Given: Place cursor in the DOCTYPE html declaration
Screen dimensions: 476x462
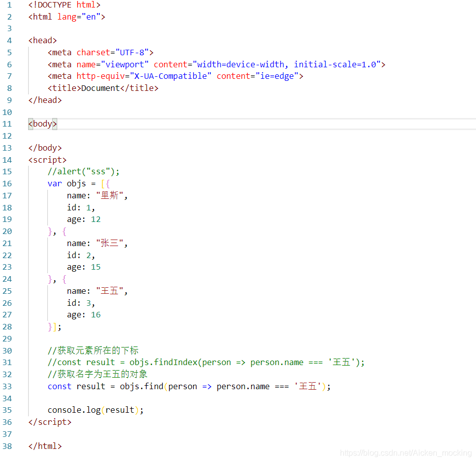Looking at the screenshot, I should (x=64, y=5).
